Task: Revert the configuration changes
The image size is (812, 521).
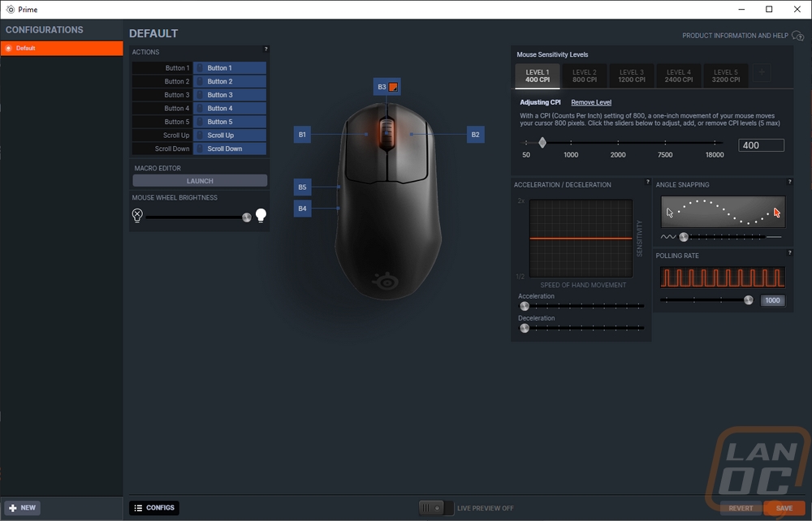Action: 741,508
